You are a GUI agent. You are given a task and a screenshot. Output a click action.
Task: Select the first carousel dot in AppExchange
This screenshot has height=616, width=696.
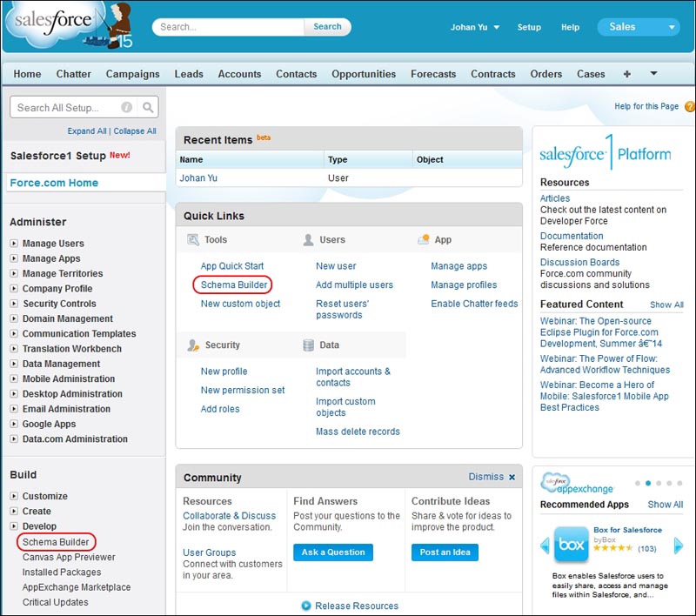coord(638,483)
